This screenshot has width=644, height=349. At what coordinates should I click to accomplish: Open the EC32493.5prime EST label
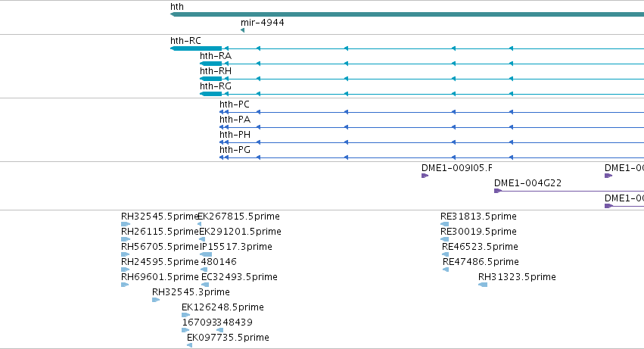tap(239, 278)
